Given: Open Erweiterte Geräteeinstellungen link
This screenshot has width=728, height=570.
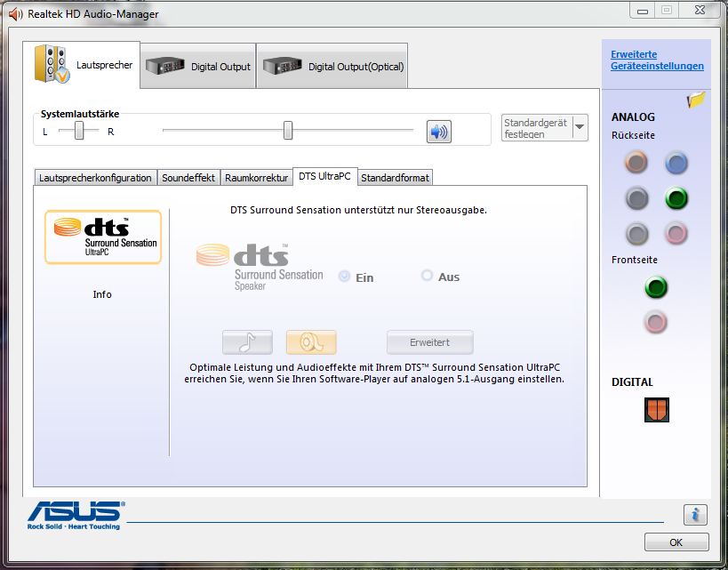Looking at the screenshot, I should click(657, 60).
